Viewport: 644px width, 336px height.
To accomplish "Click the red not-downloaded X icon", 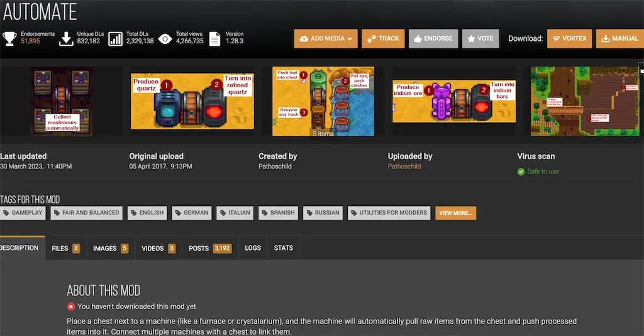I will [x=70, y=306].
